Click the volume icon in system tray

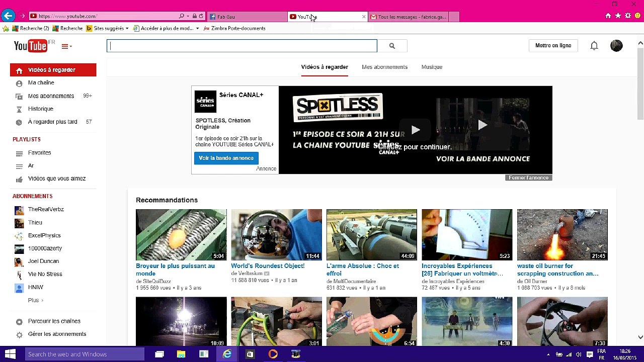(578, 354)
